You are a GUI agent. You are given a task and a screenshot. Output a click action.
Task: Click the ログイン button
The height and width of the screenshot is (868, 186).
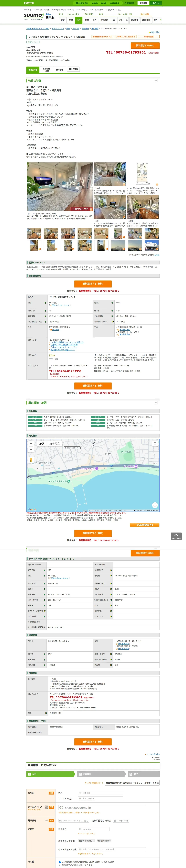(x=156, y=3)
